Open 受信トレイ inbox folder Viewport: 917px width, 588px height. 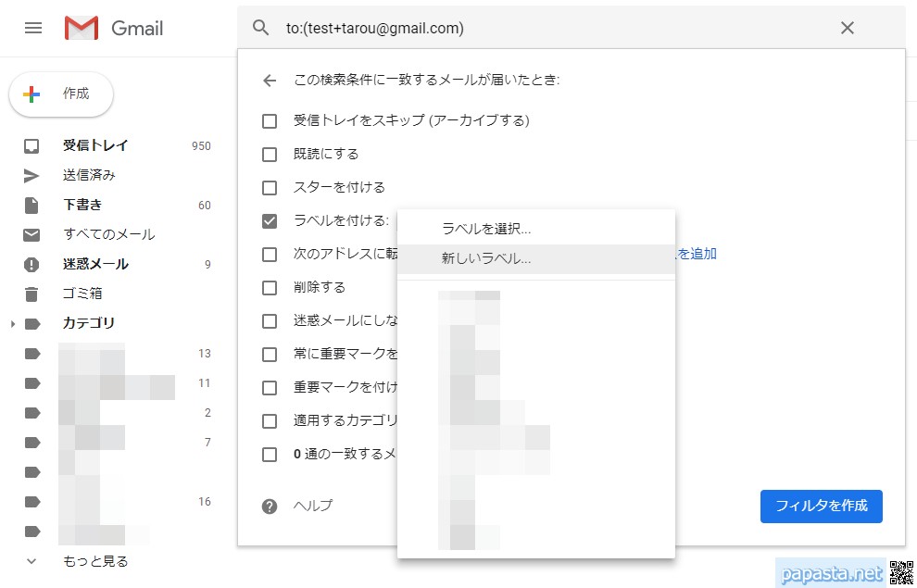(x=95, y=145)
